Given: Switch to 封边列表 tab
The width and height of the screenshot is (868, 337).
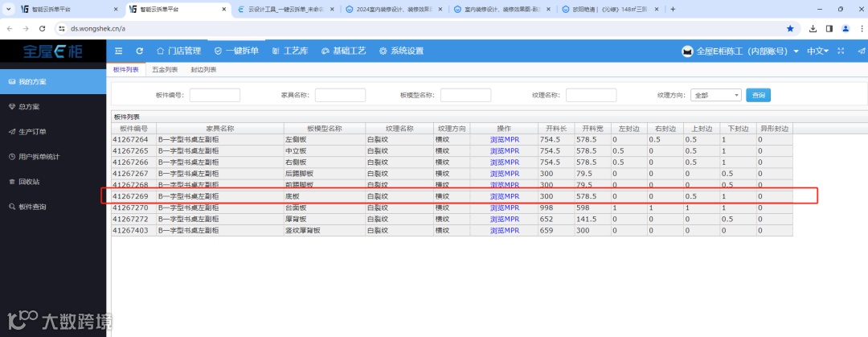Looking at the screenshot, I should click(x=203, y=69).
